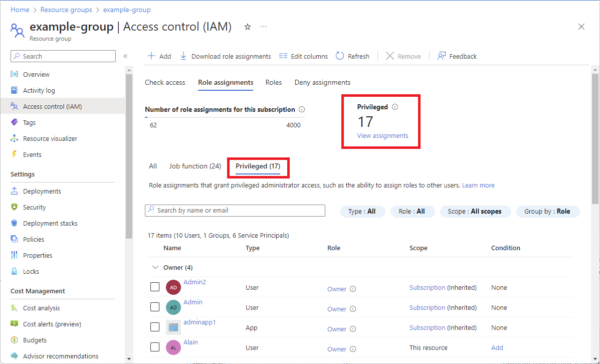Collapse the Owner (4) group
Viewport: 600px width, 364px height.
point(155,268)
